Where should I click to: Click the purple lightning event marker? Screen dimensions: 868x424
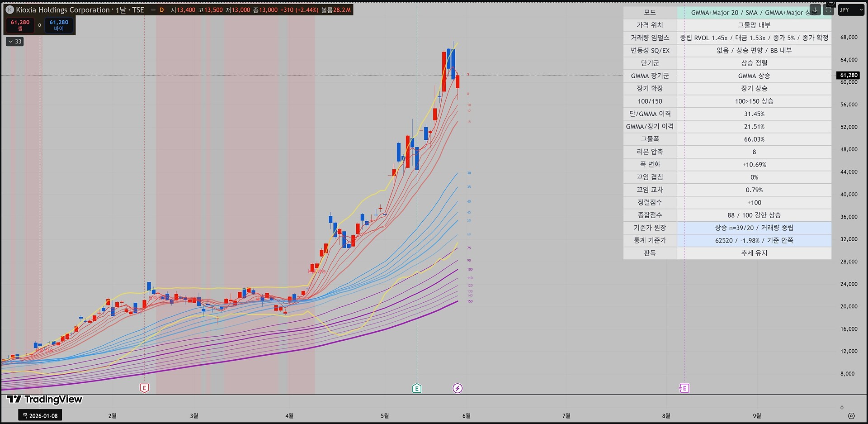point(458,388)
